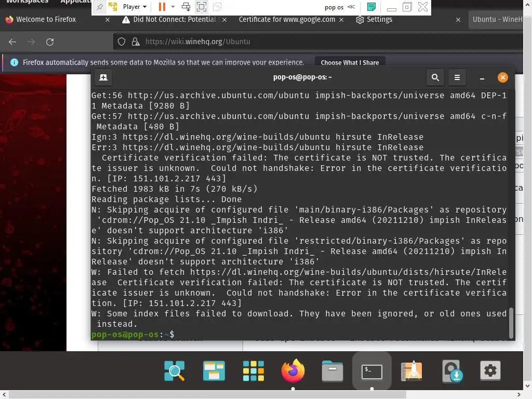Screen dimensions: 532x399
Task: Show applications grid from dock
Action: (254, 371)
